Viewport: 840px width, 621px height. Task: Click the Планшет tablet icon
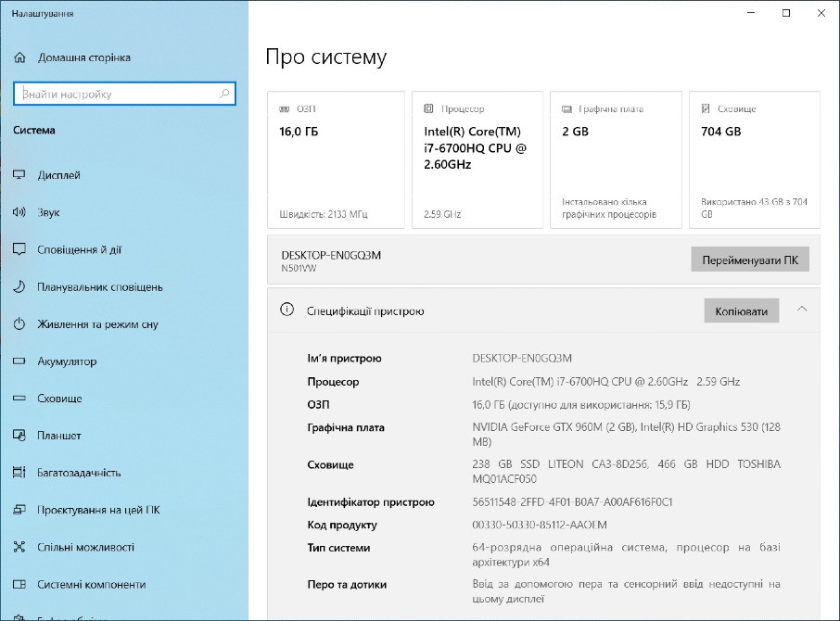19,436
